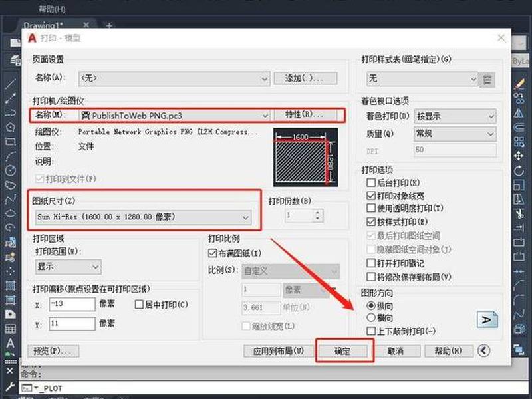Enable 将修改保存到布局(V) checkbox
532x399 pixels.
click(x=371, y=277)
